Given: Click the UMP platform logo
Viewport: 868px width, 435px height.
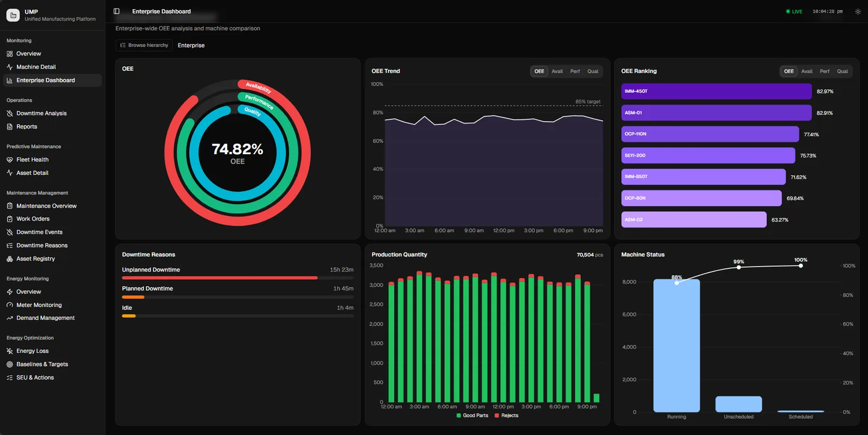Looking at the screenshot, I should [x=13, y=15].
